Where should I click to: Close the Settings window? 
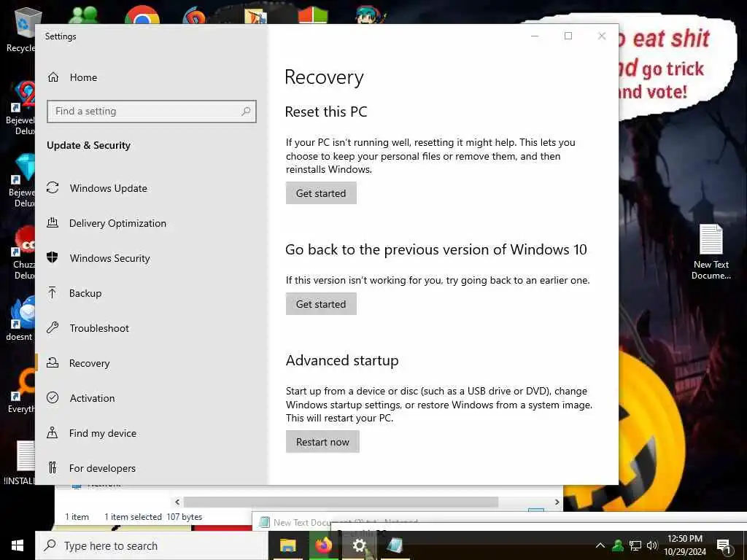[x=602, y=36]
